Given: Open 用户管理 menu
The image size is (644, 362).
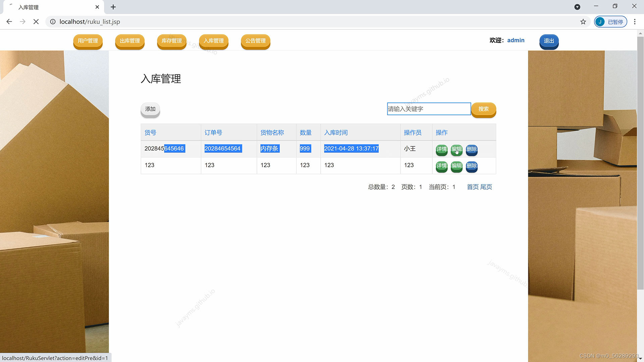Looking at the screenshot, I should [x=88, y=41].
